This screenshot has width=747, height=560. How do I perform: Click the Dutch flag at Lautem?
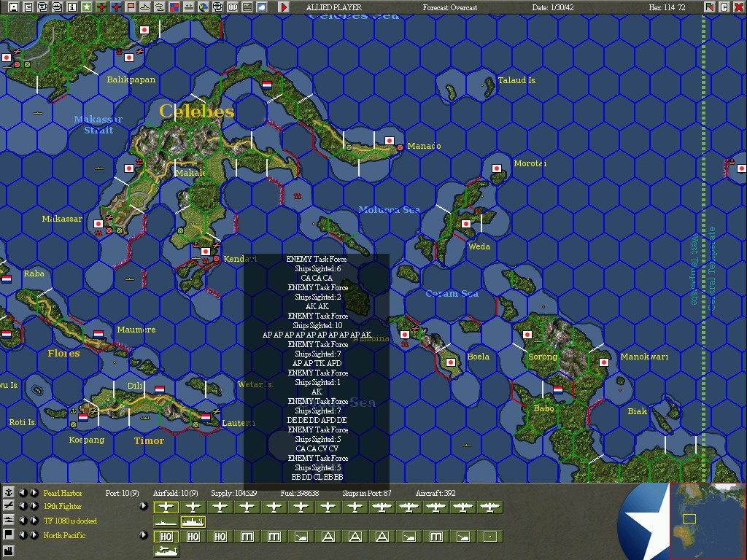tap(205, 417)
